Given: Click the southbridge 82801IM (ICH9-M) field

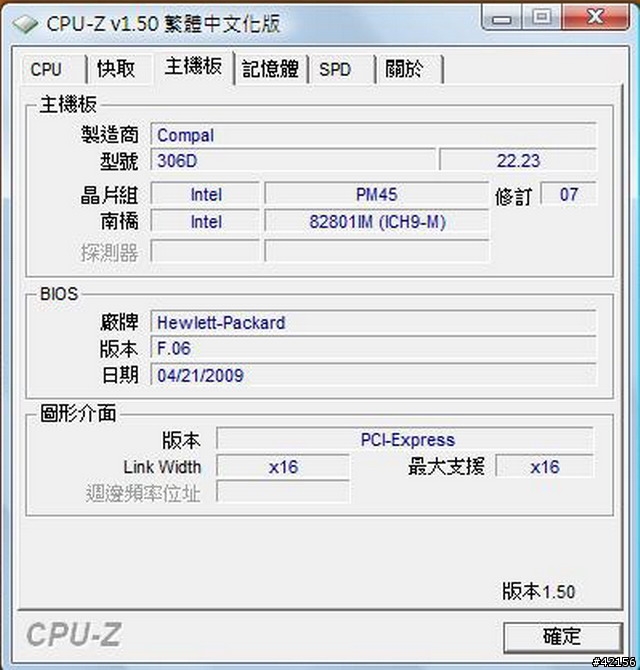Looking at the screenshot, I should (x=376, y=221).
